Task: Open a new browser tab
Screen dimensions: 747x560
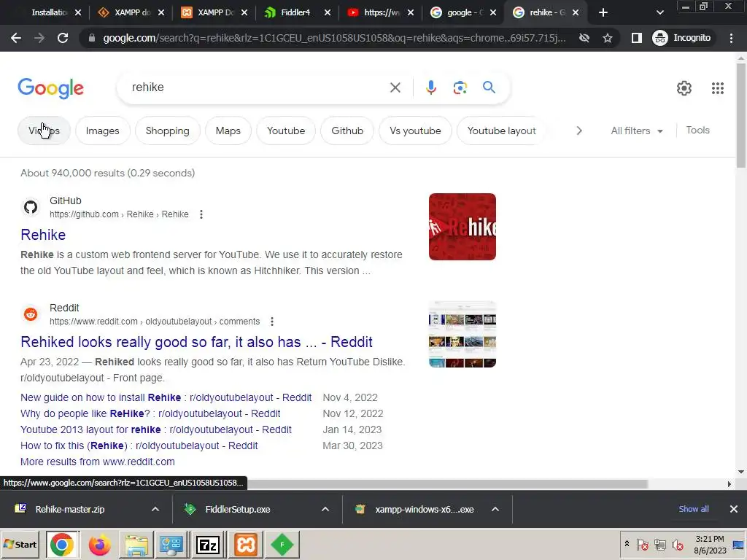Action: click(x=603, y=13)
